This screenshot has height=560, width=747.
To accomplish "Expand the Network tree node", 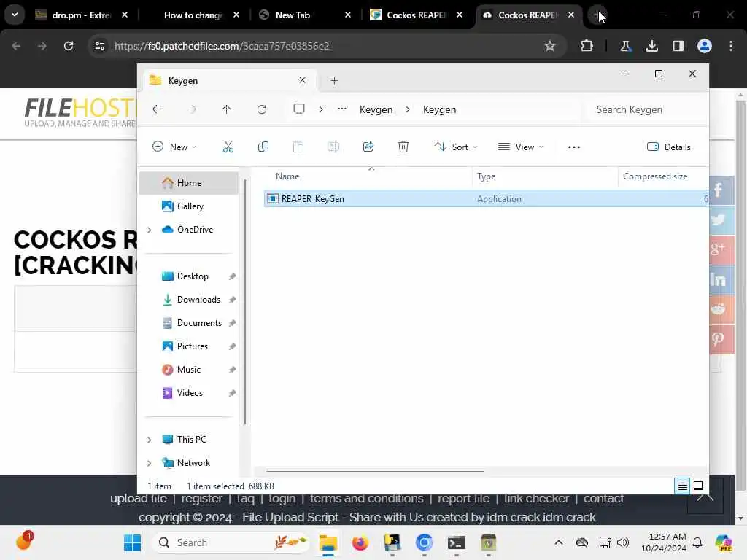I will pos(149,463).
